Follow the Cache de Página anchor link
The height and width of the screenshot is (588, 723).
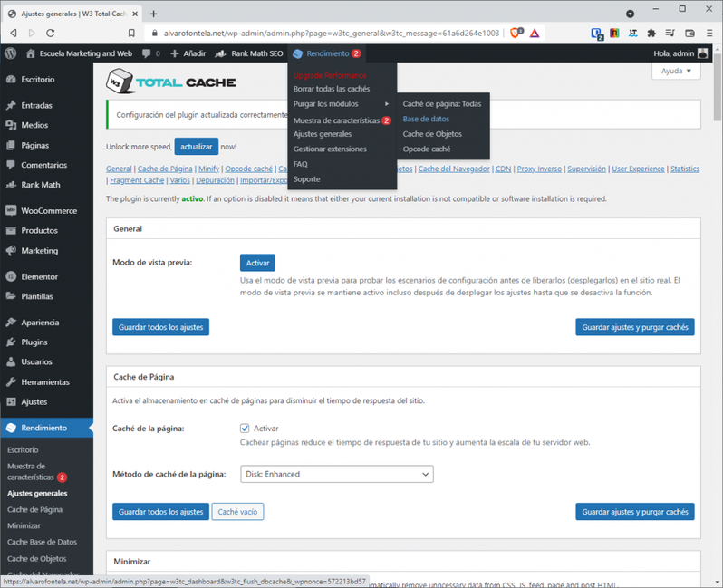click(x=165, y=169)
